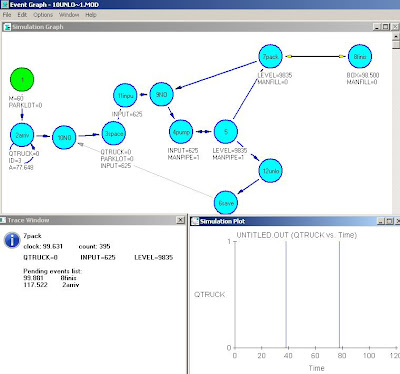Click the Simulation Plot window icon
The width and height of the screenshot is (400, 374).
195,221
